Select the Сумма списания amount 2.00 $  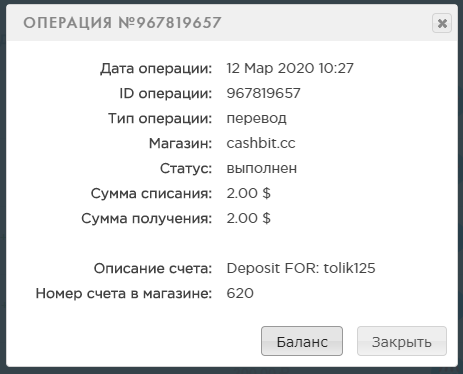(249, 193)
